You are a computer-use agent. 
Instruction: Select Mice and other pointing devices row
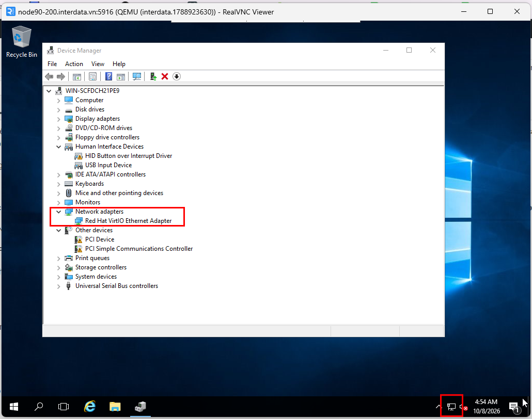pyautogui.click(x=119, y=193)
